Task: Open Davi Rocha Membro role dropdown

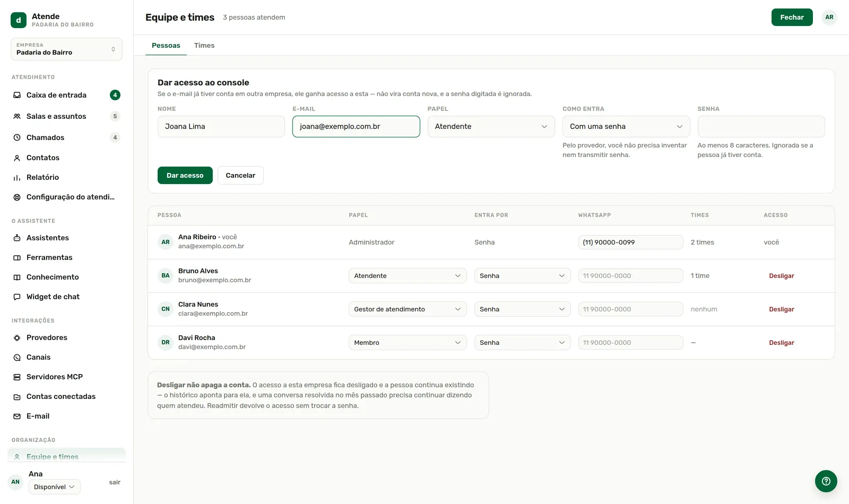Action: point(408,342)
